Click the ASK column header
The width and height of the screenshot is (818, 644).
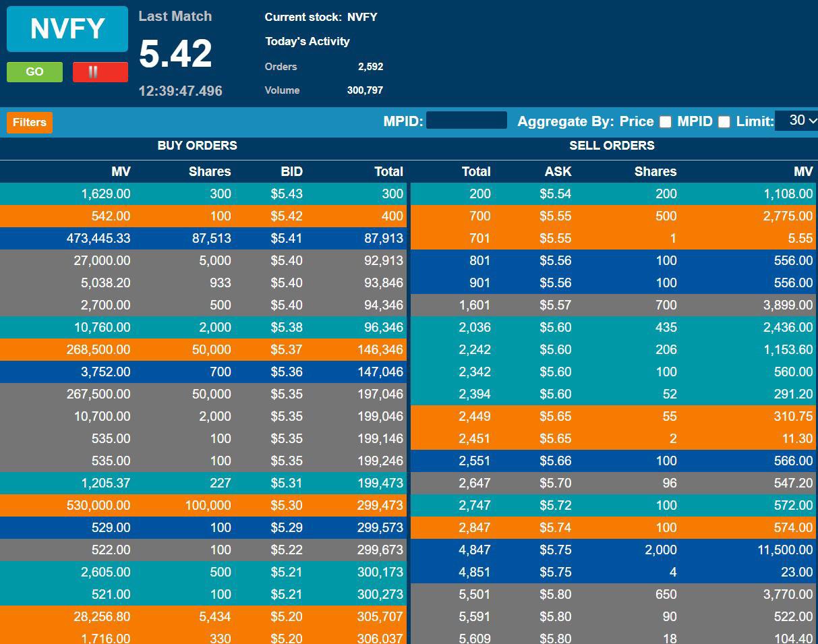click(558, 171)
